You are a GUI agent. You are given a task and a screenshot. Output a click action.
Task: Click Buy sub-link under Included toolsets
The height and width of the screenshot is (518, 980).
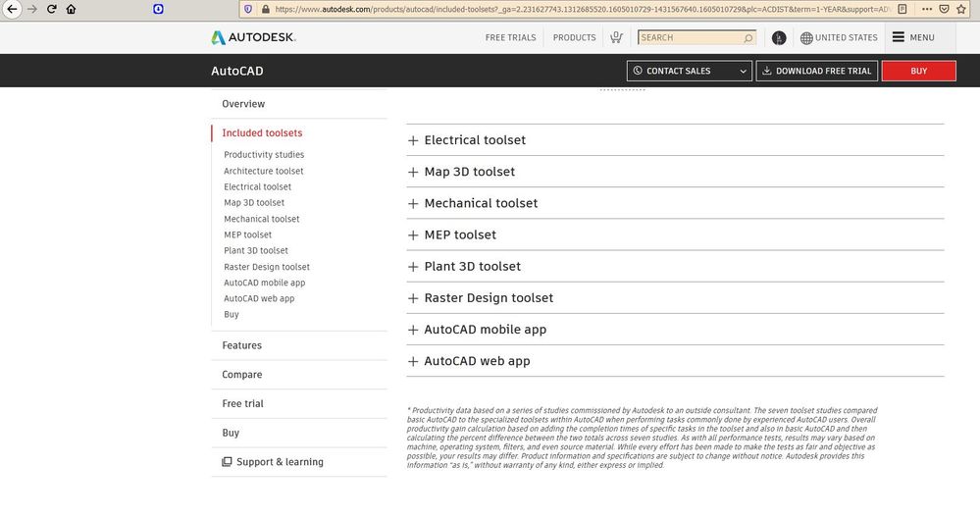[x=232, y=314]
